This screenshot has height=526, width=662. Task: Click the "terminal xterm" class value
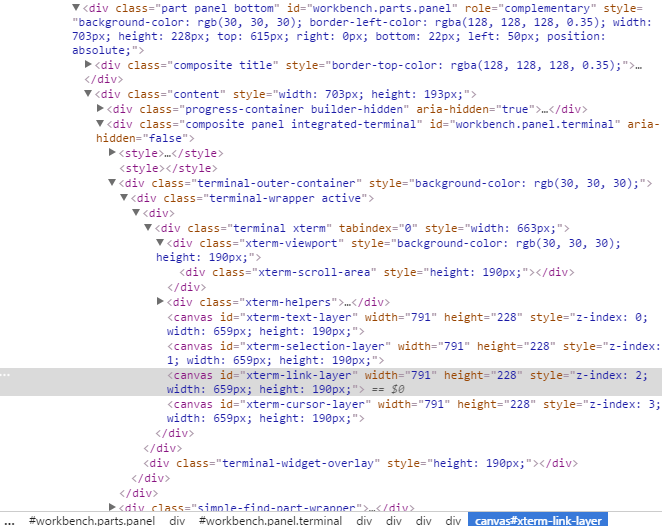tap(279, 228)
